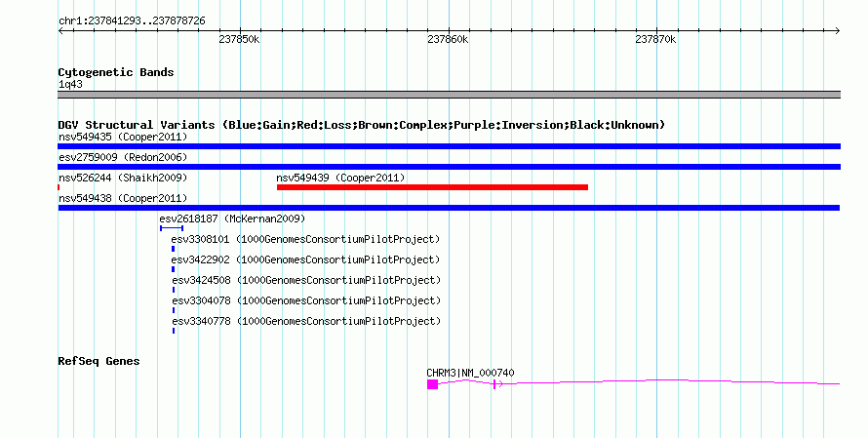Image resolution: width=868 pixels, height=438 pixels.
Task: Click the esv3422902 variant label
Action: [x=305, y=259]
